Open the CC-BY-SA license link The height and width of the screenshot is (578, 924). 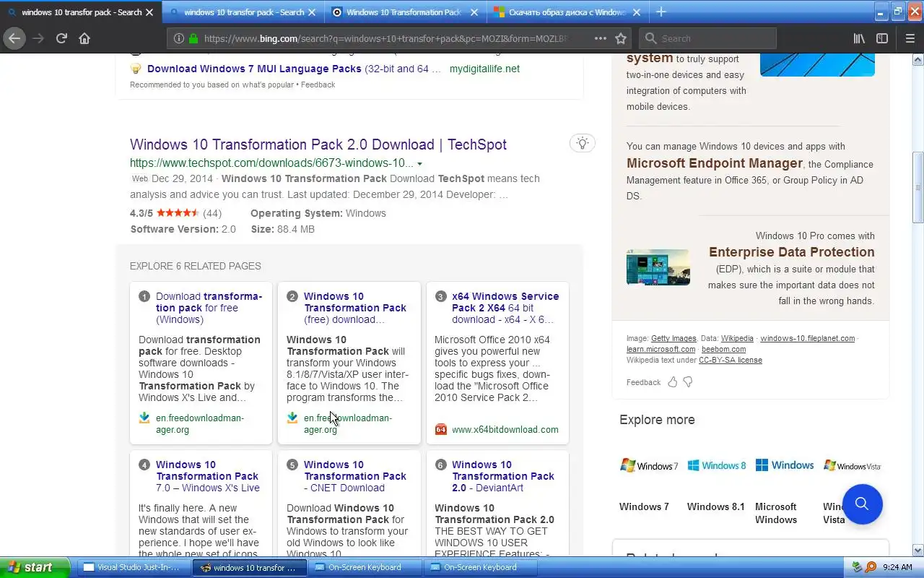[x=731, y=360]
